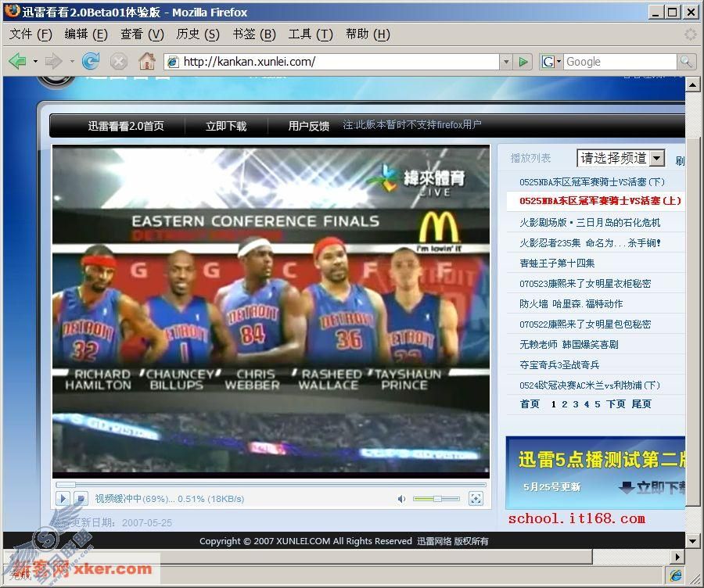704x588 pixels.
Task: Click the throbber activity icon at menu bar right
Action: tap(691, 34)
